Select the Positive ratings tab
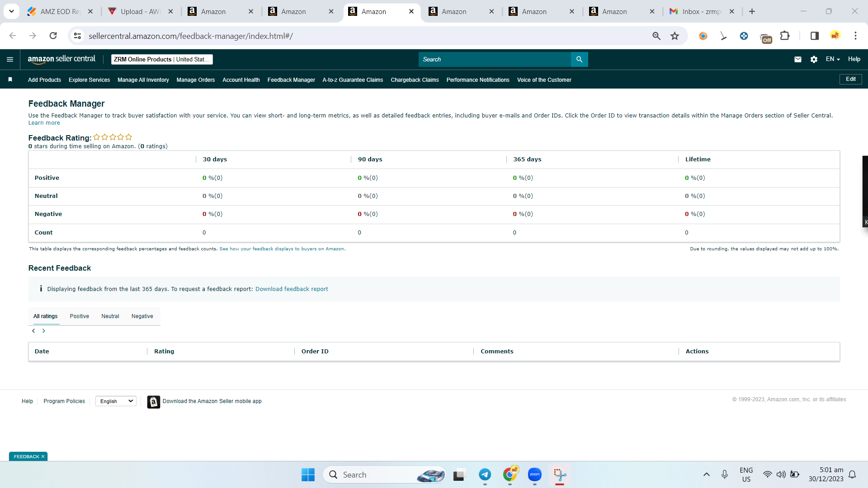Screen dimensions: 868x488 pos(80,316)
